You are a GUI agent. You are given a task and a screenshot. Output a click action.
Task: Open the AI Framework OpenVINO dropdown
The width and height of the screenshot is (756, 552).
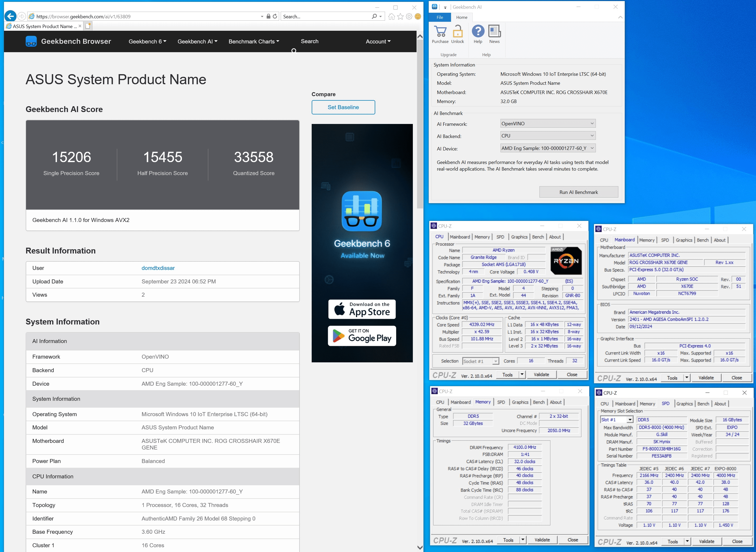coord(548,124)
